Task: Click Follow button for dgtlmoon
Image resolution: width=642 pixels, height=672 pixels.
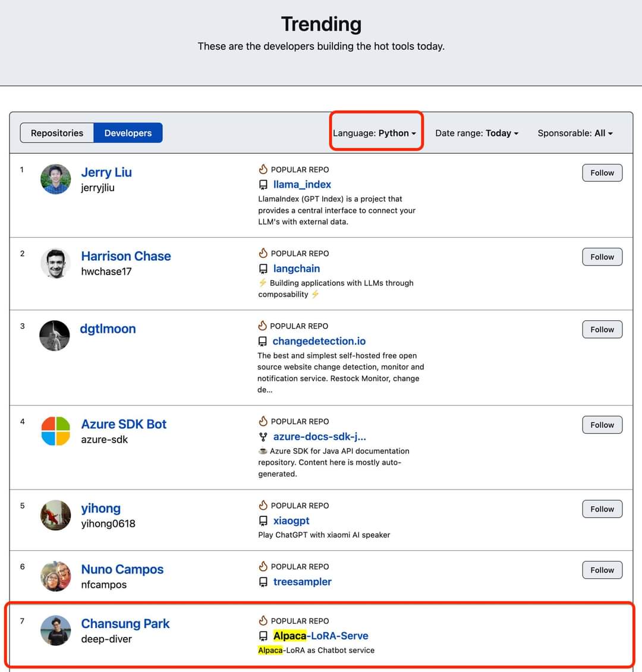Action: 602,330
